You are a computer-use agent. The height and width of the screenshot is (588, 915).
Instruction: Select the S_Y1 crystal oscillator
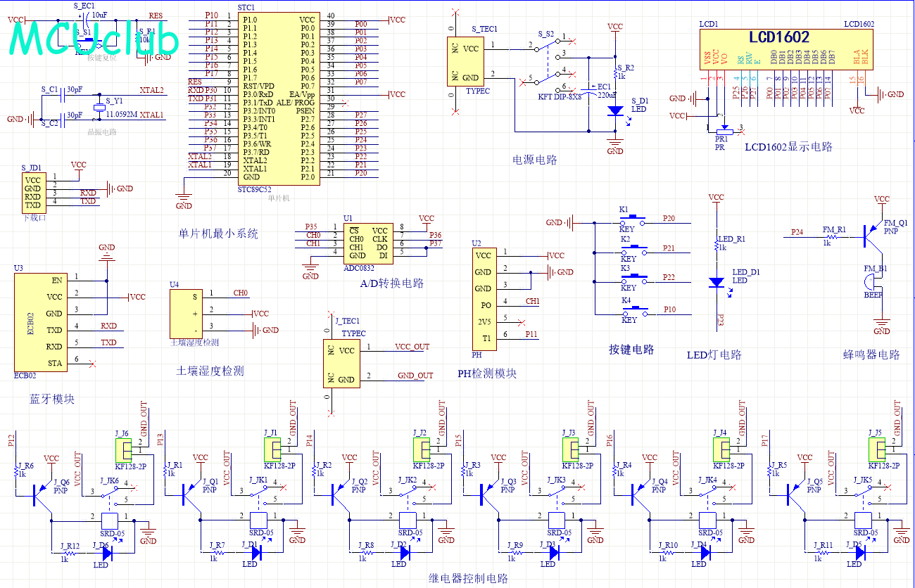pyautogui.click(x=99, y=108)
